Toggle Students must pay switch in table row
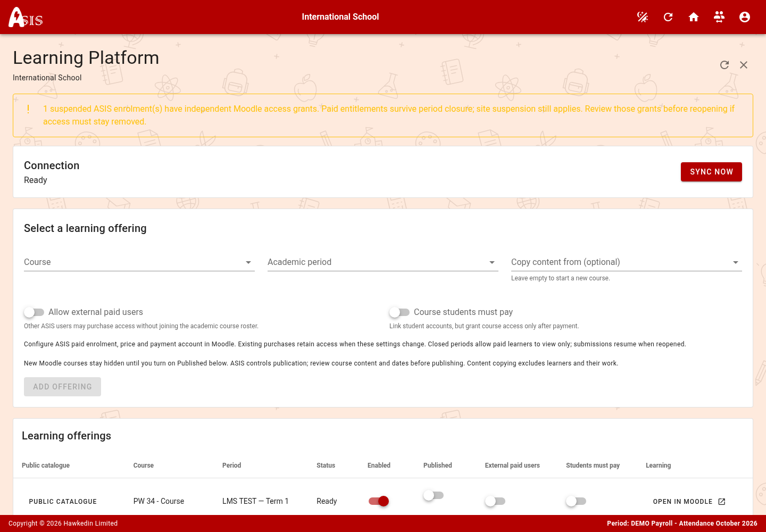 576,501
